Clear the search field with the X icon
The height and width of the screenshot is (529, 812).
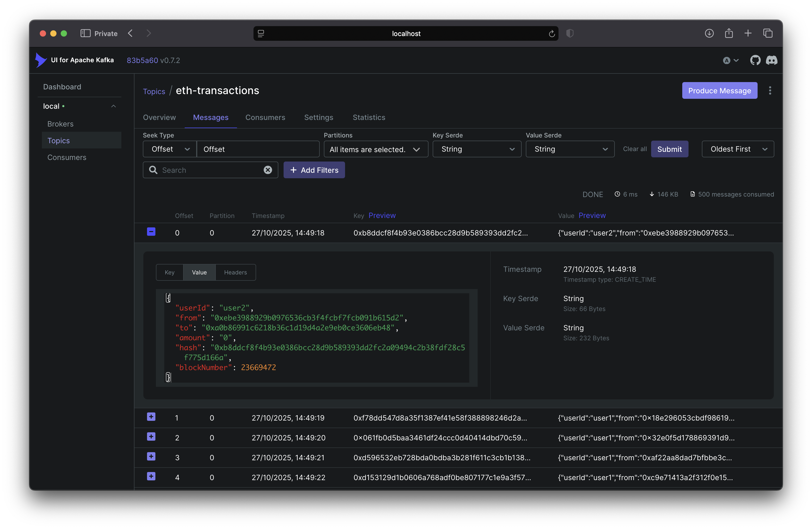pyautogui.click(x=268, y=170)
